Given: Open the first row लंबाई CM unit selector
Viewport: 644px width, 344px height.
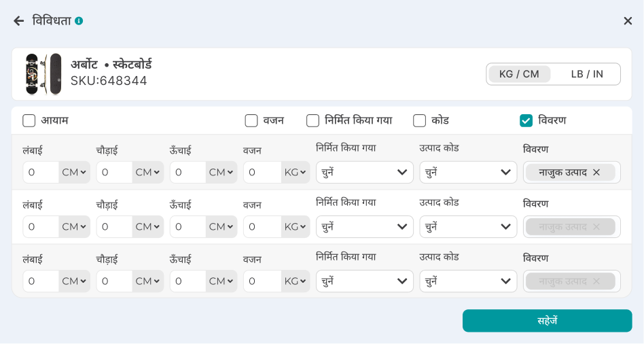Looking at the screenshot, I should 74,173.
